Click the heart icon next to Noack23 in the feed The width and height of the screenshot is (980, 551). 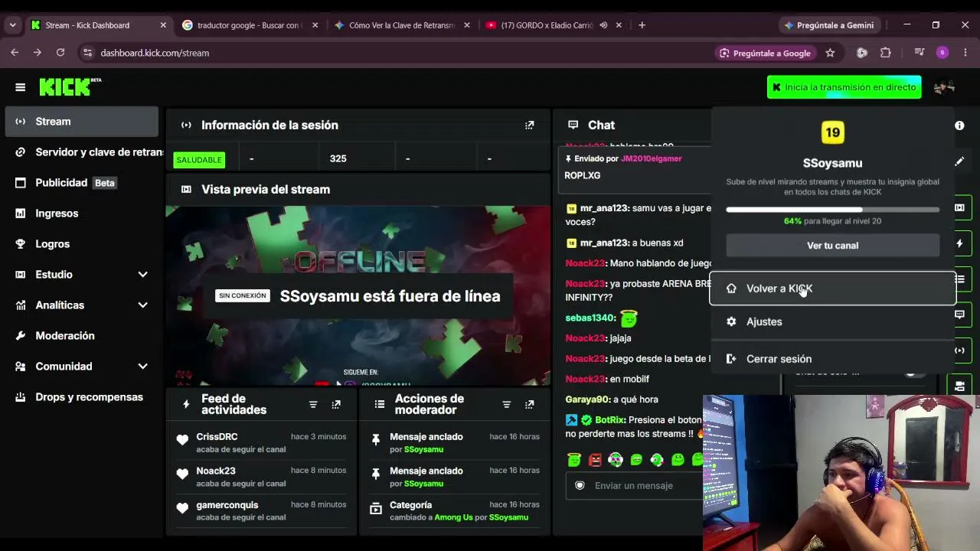coord(182,474)
